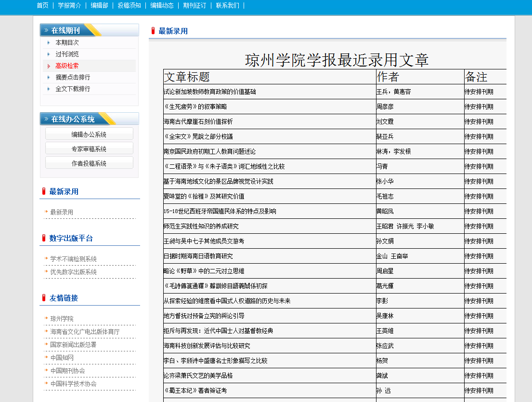The width and height of the screenshot is (532, 402).
Task: Select title 地方督抚对预备立宪的舆论引导
Action: [204, 316]
